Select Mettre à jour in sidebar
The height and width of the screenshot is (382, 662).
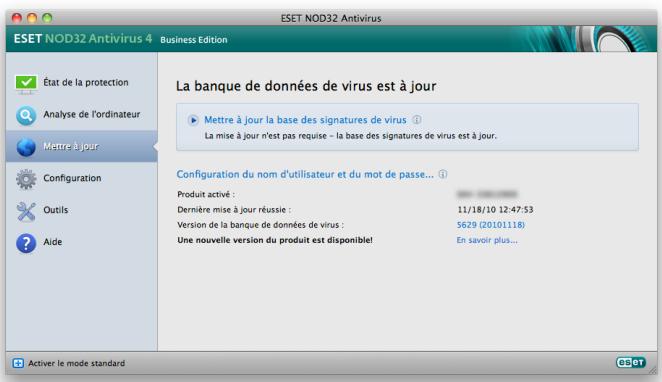81,146
